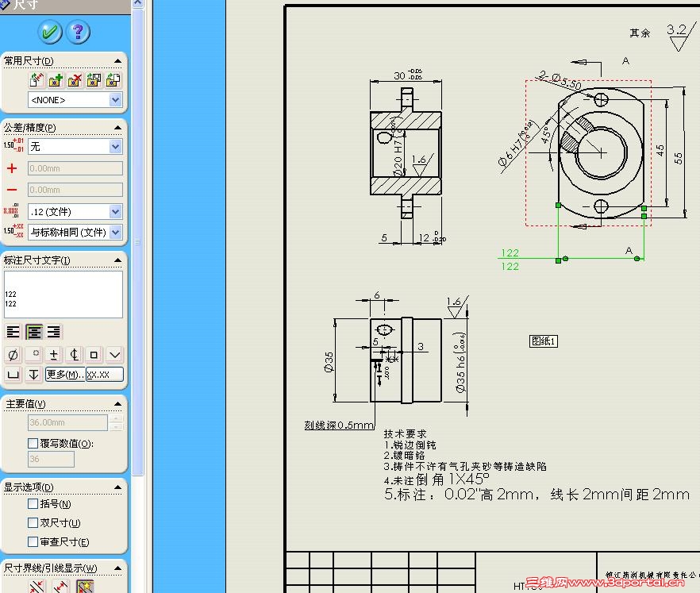Check the 括号(N) parentheses option
700x593 pixels.
click(x=33, y=503)
